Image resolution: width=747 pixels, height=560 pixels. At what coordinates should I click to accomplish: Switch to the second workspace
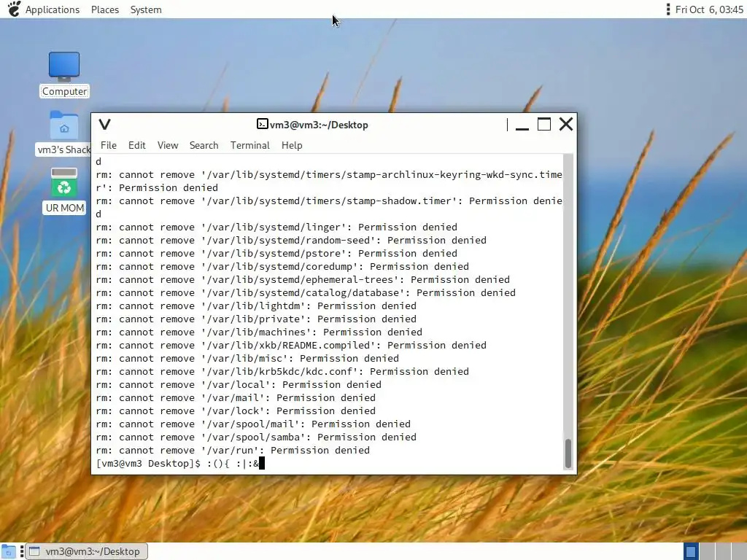(707, 551)
